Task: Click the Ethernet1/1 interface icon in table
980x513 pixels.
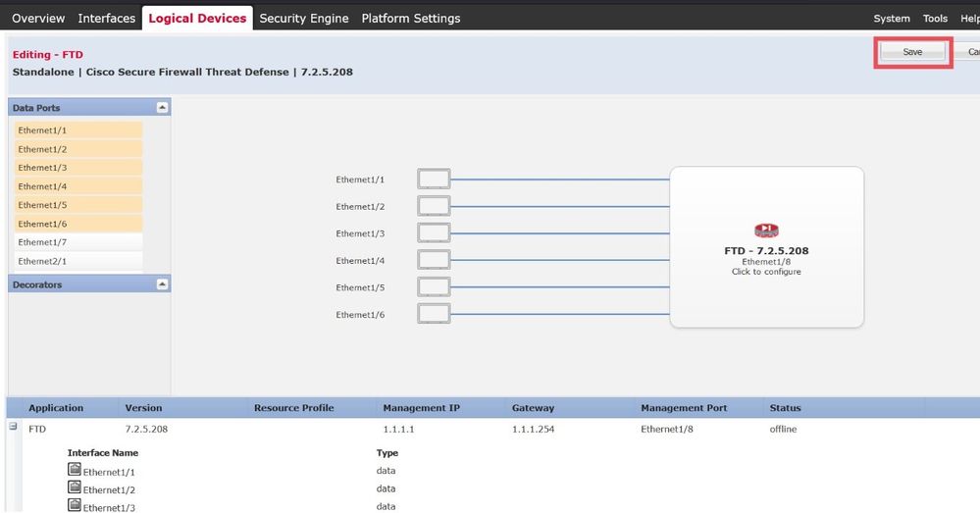Action: point(75,469)
